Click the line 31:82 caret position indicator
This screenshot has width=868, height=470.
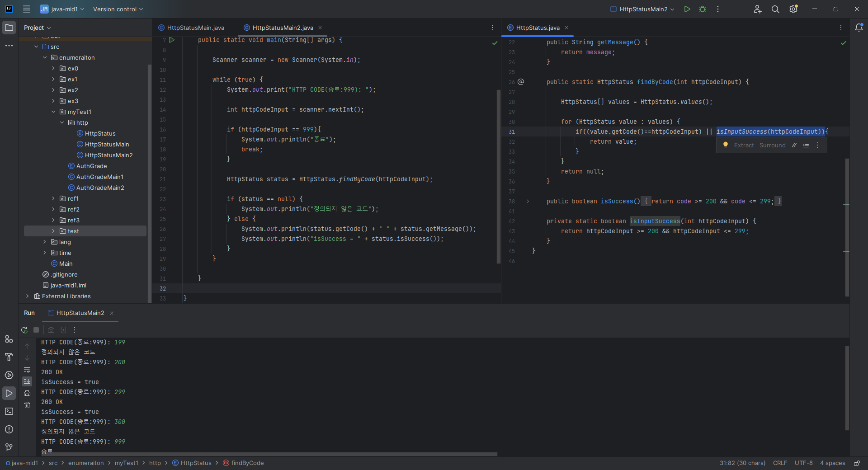(x=742, y=463)
